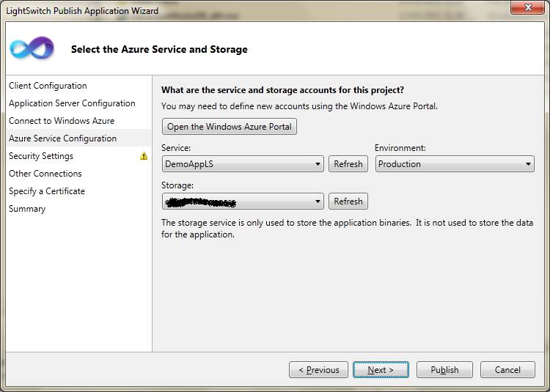Open the Environment dropdown set to Production
The image size is (550, 392).
point(455,164)
